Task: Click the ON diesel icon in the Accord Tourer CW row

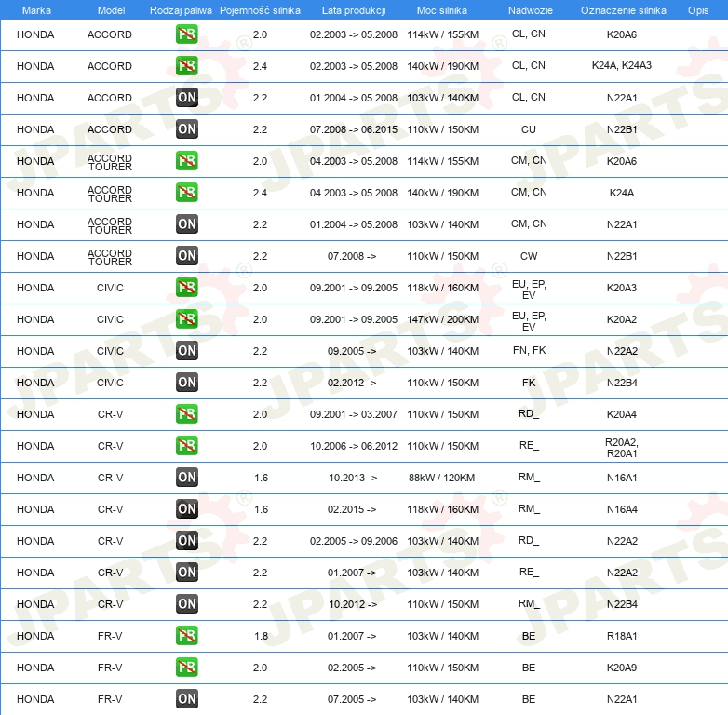Action: 186,255
